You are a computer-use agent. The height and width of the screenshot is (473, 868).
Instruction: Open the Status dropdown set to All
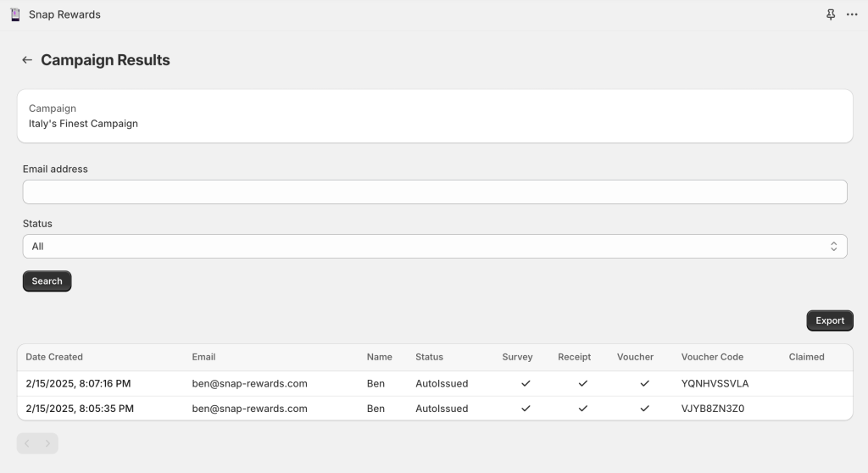(x=434, y=247)
